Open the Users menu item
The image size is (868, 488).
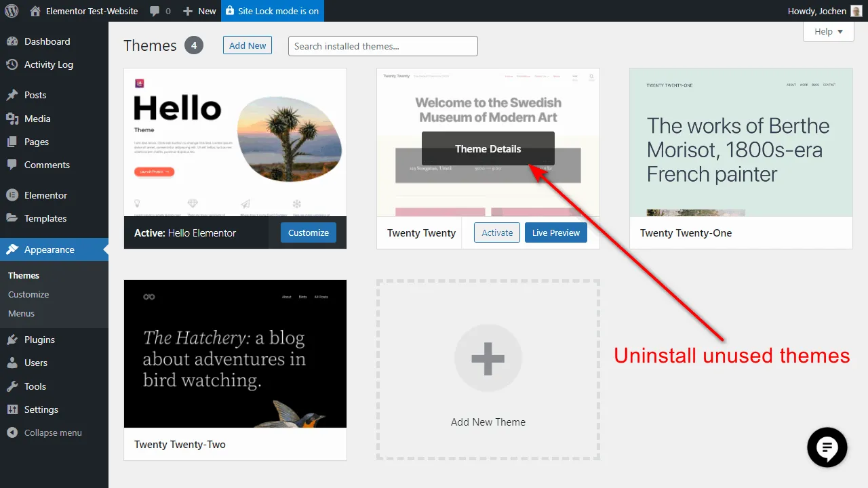click(54, 363)
